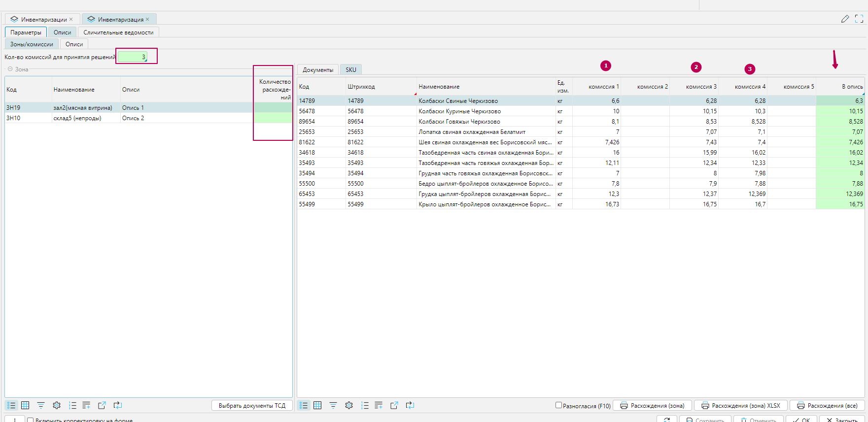Click the pencil edit icon at top right
This screenshot has width=868, height=422.
[845, 19]
